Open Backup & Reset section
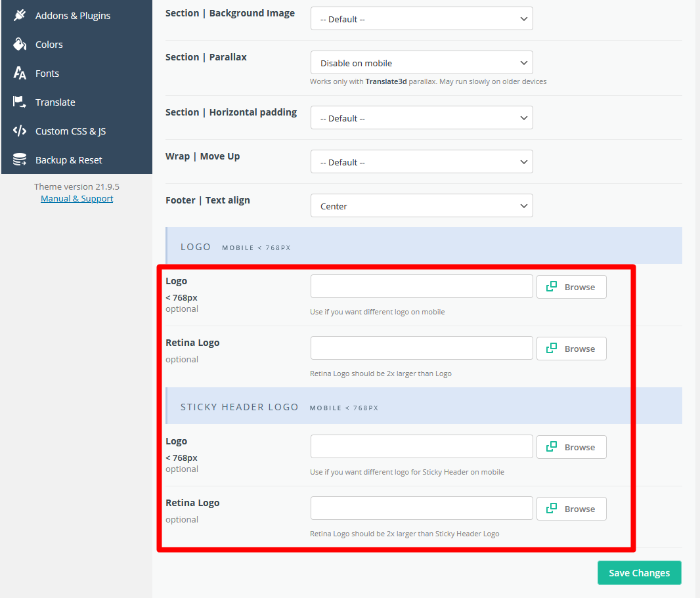The width and height of the screenshot is (700, 598). (x=77, y=160)
